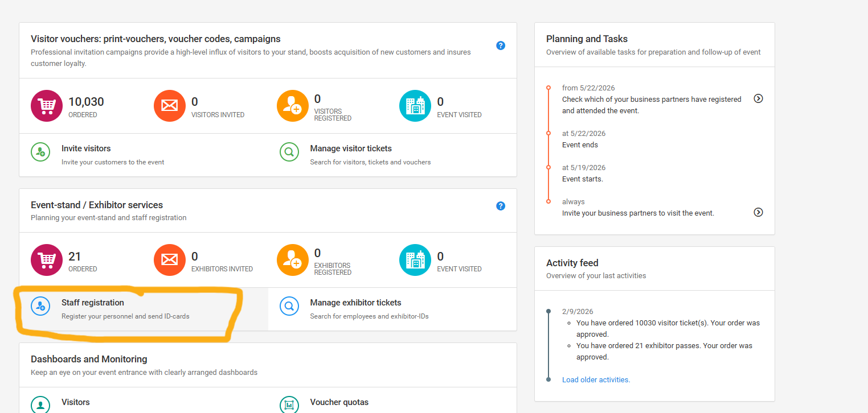Click the Staff registration person icon
This screenshot has width=868, height=413.
40,306
